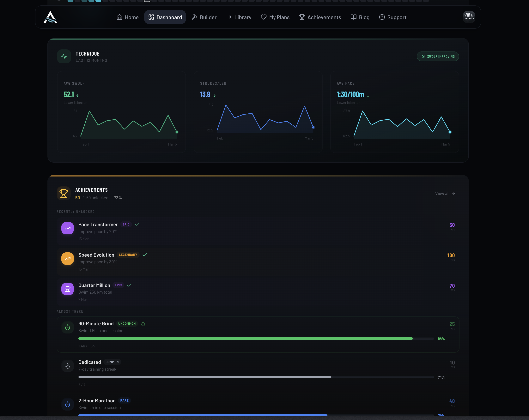The image size is (529, 420).
Task: Click the LEGENDARY rarity badge
Action: click(128, 255)
